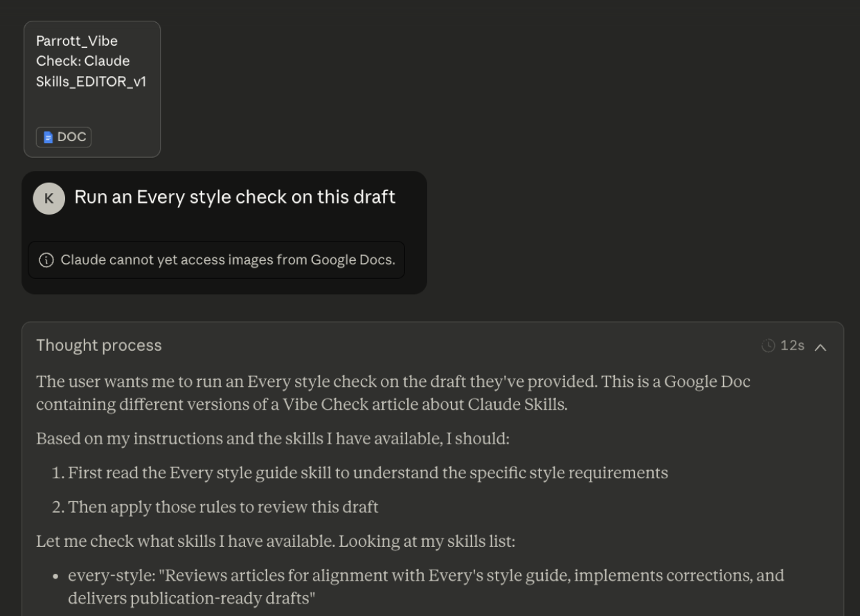Click the notice text about Google Docs images

(x=228, y=260)
